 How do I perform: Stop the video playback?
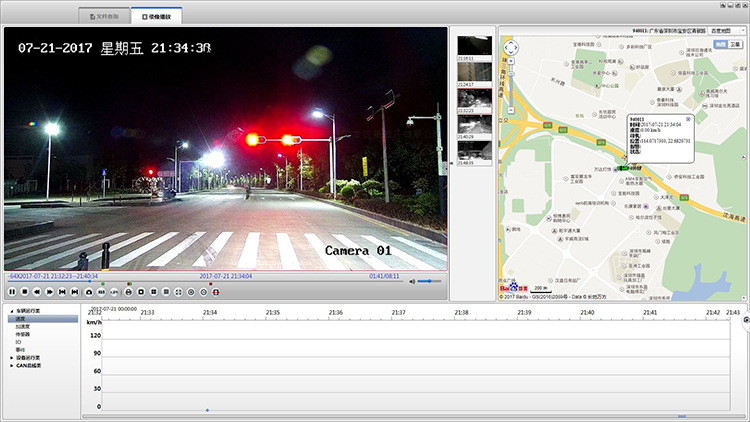(24, 291)
